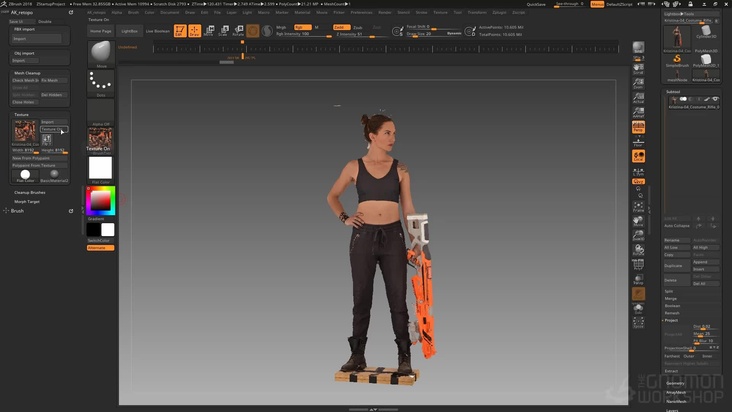732x412 pixels.
Task: Toggle the orange Qxyz rotation button
Action: click(x=638, y=181)
